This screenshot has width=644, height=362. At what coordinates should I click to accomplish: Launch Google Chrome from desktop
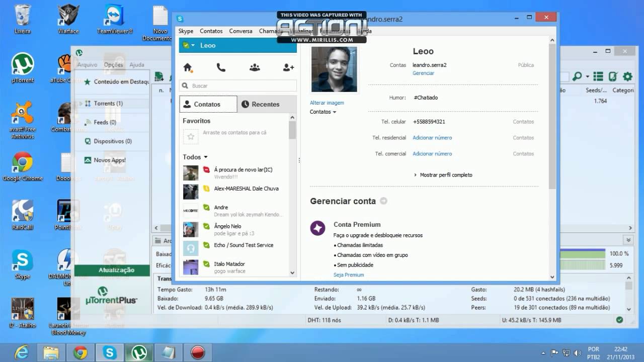pyautogui.click(x=22, y=166)
